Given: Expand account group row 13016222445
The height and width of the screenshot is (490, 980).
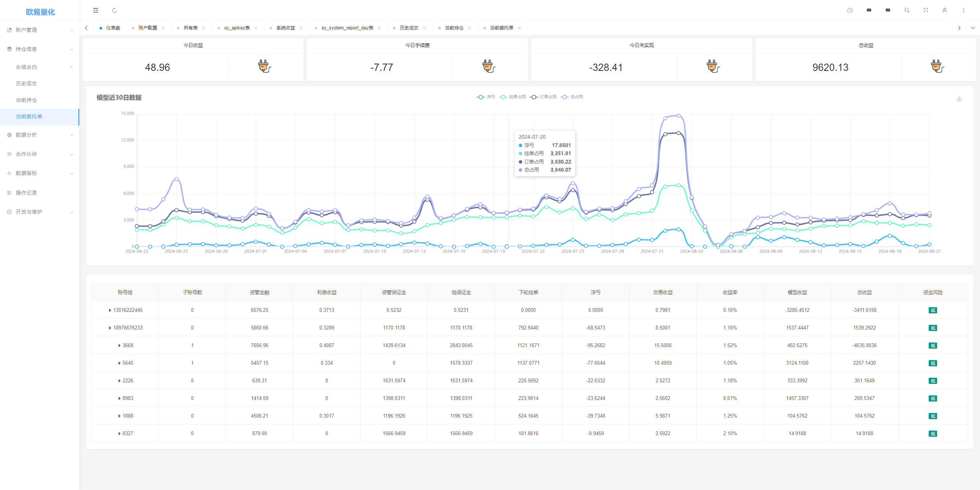Looking at the screenshot, I should pyautogui.click(x=110, y=310).
